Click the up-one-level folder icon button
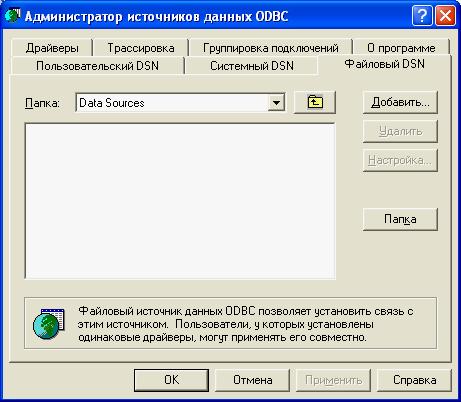Screen dimensions: 461x402 [x=315, y=102]
